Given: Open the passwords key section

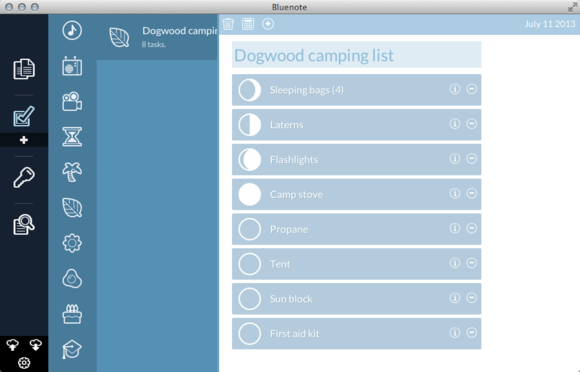Looking at the screenshot, I should (x=24, y=177).
